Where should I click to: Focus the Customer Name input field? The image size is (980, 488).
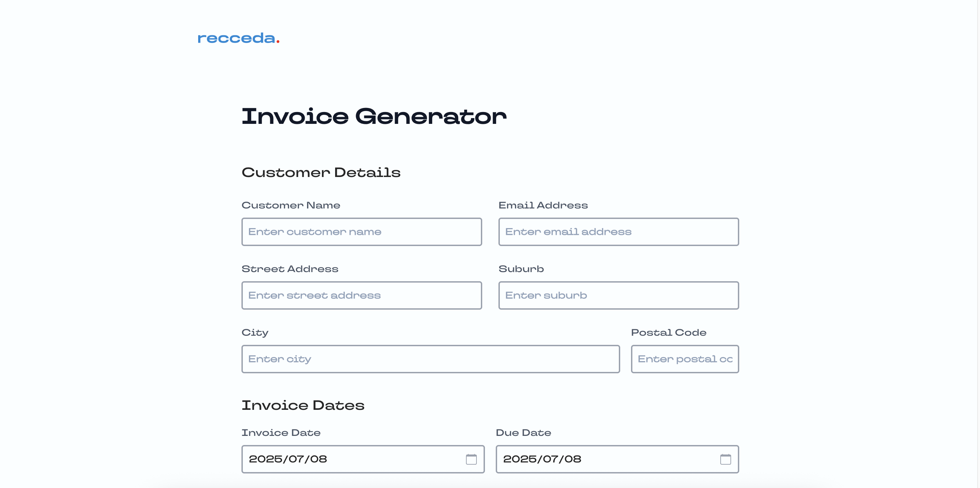[361, 232]
